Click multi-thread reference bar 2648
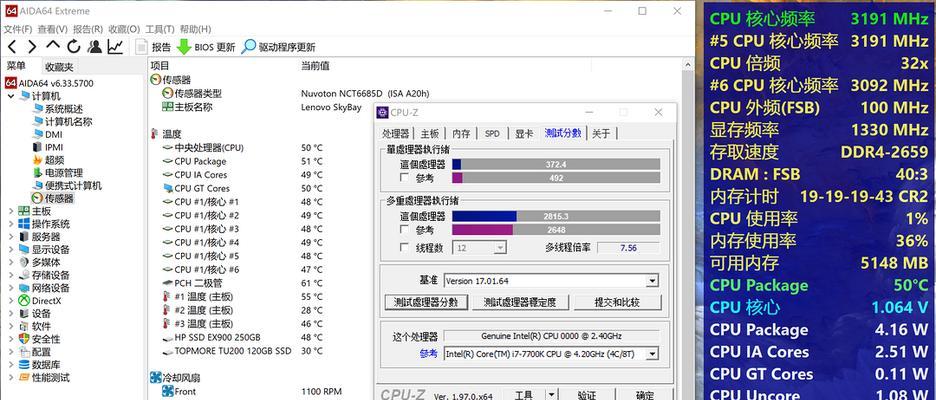 coord(556,230)
